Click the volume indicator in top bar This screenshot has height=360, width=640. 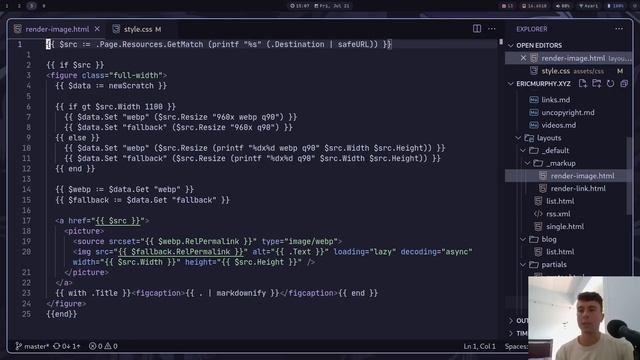(x=562, y=6)
